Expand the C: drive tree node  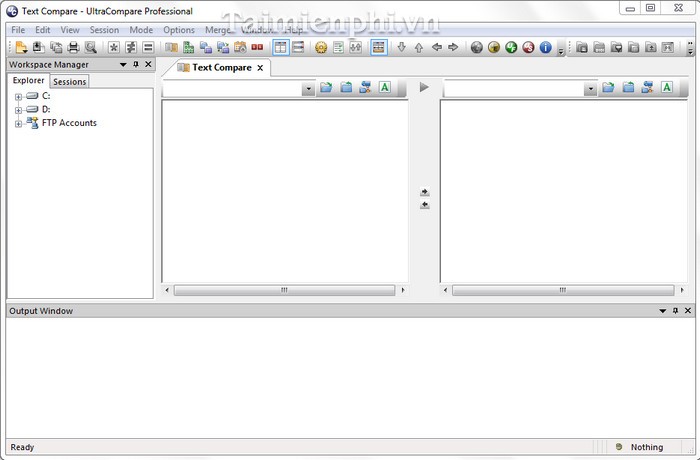click(x=18, y=96)
